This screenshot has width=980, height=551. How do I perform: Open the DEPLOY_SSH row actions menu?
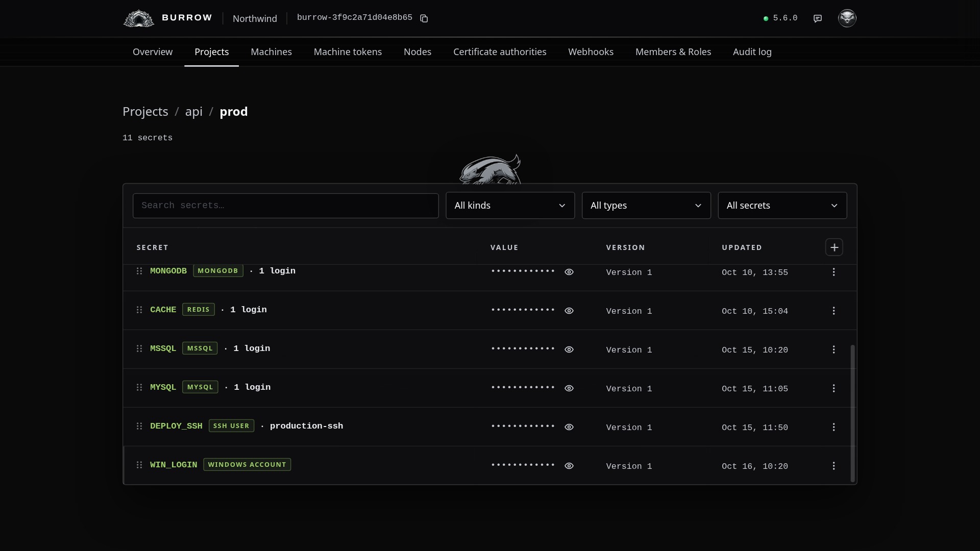click(x=834, y=427)
